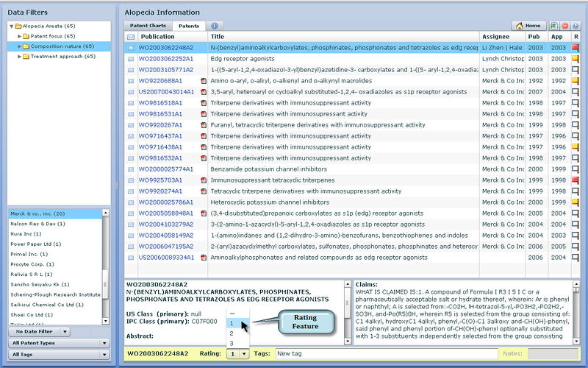Select the Patents tab
This screenshot has height=368, width=588.
[x=190, y=26]
